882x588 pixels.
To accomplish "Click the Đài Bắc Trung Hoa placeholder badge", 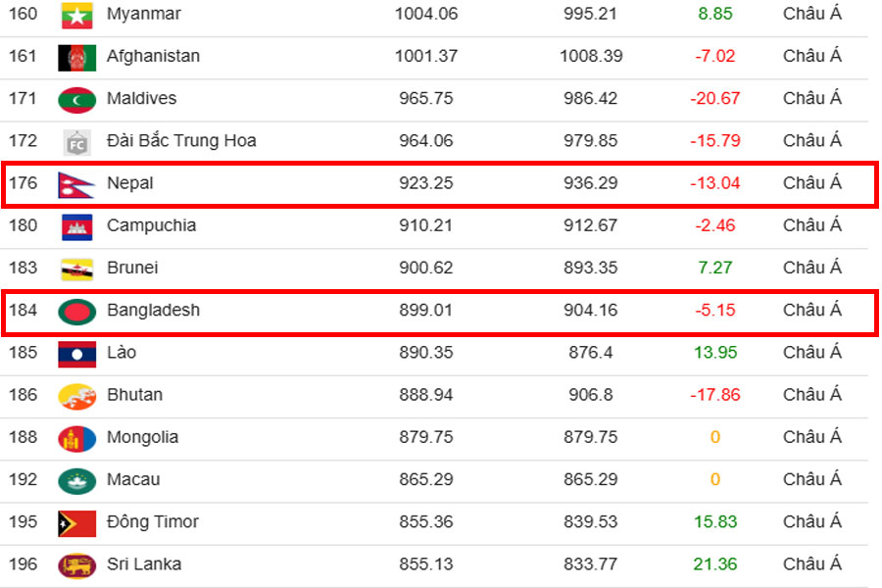I will pyautogui.click(x=76, y=142).
